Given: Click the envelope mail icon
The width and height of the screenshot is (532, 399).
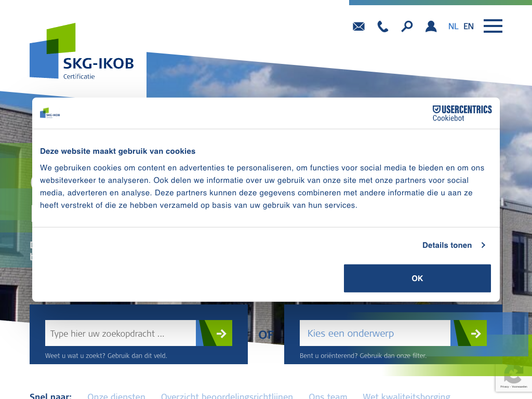Looking at the screenshot, I should click(358, 26).
